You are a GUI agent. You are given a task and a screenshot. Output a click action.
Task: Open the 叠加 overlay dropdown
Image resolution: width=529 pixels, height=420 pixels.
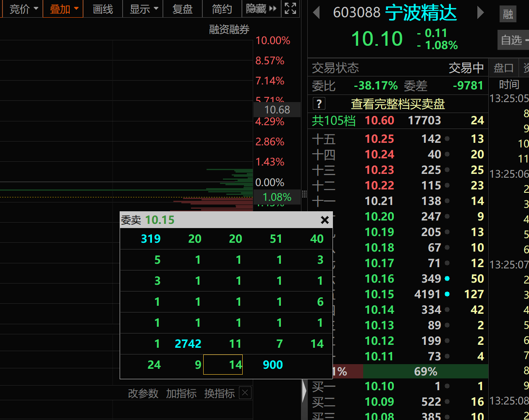[x=63, y=9]
